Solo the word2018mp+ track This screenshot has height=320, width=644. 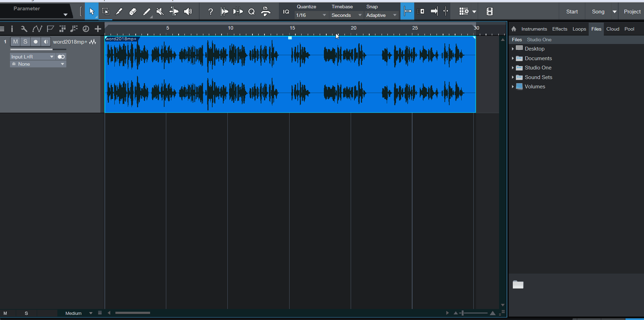25,42
